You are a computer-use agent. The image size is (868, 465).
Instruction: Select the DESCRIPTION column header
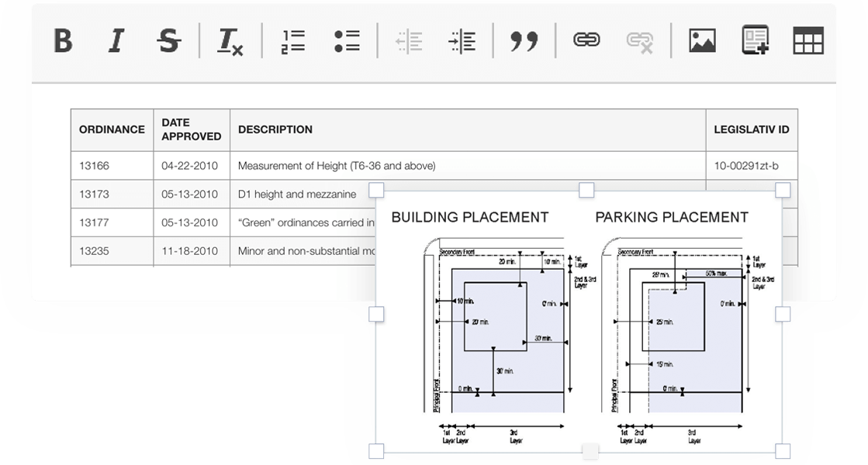point(468,130)
